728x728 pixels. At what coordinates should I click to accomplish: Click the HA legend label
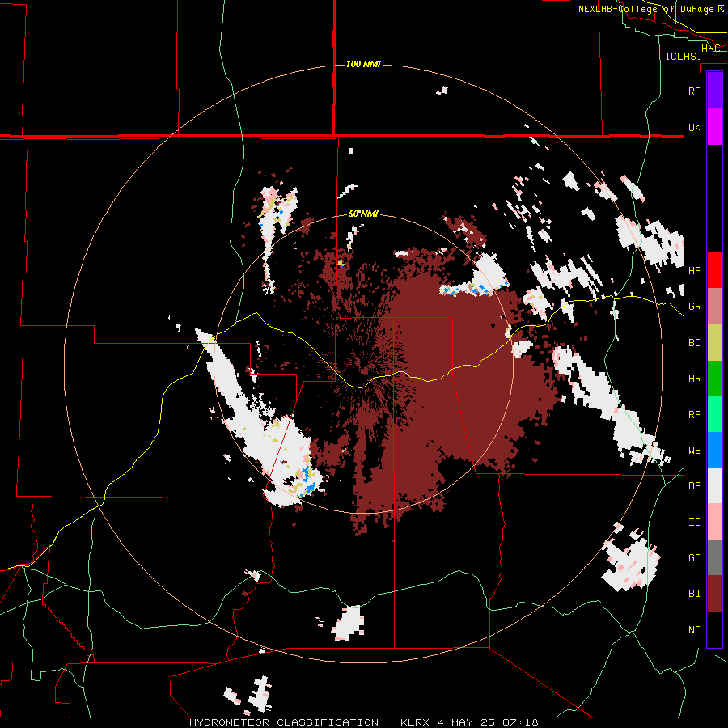[694, 271]
